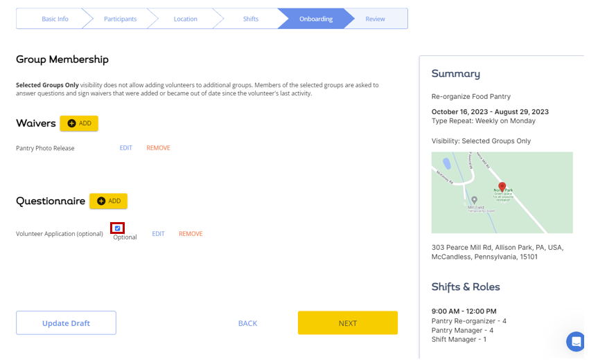Click the location map thumbnail in Summary
589x364 pixels.
click(502, 192)
